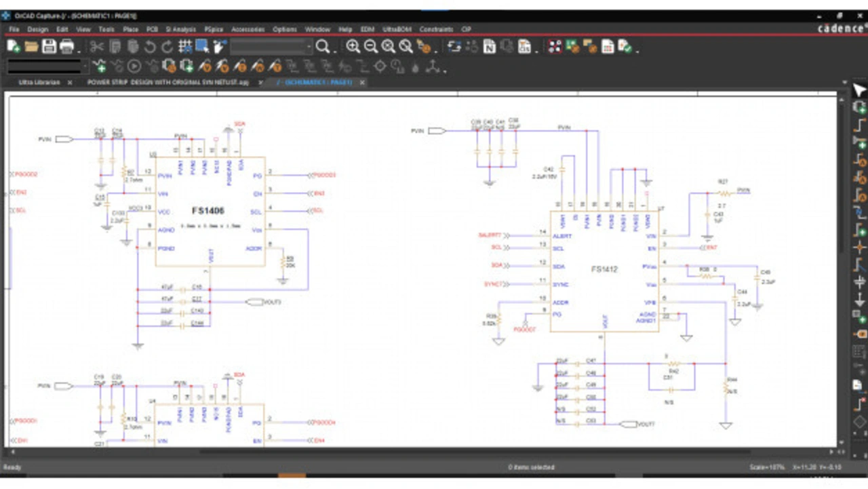
Task: Open the PSpice menu
Action: click(x=214, y=29)
